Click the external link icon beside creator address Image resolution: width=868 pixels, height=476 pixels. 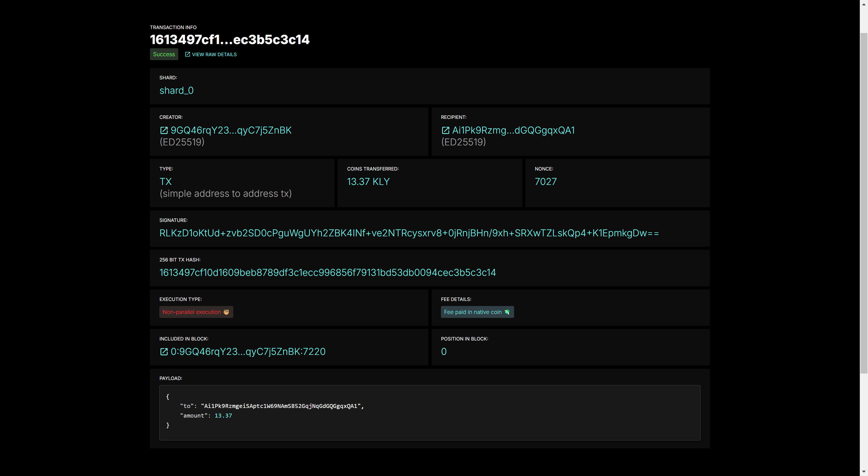tap(164, 130)
